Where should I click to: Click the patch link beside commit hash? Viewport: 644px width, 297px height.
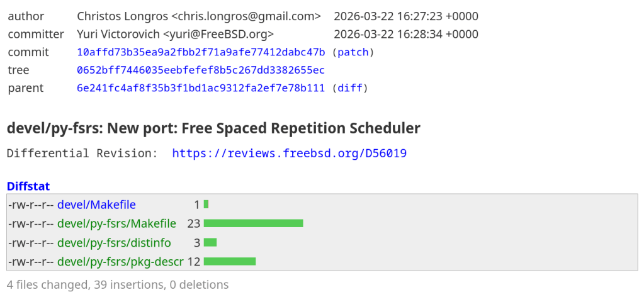click(353, 52)
